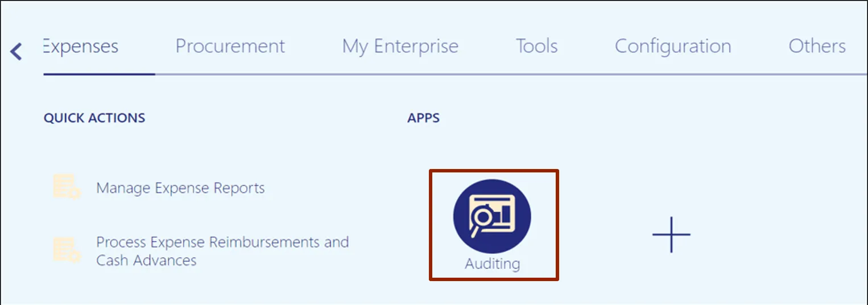868x305 pixels.
Task: Open the Auditing app icon
Action: 492,216
